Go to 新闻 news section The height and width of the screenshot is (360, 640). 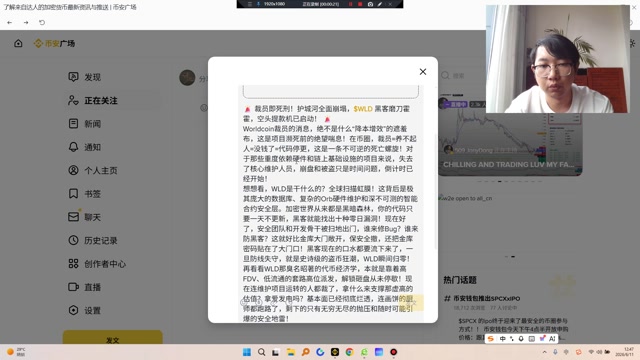click(x=92, y=124)
